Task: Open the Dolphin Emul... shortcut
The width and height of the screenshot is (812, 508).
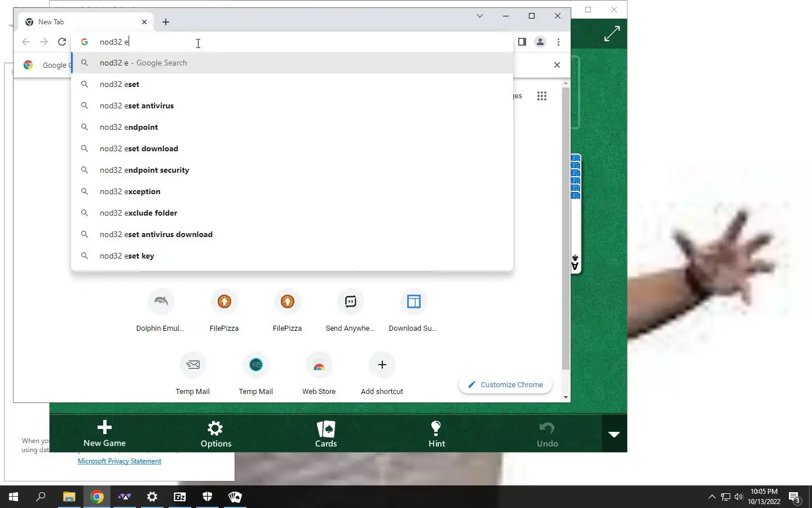Action: point(161,310)
